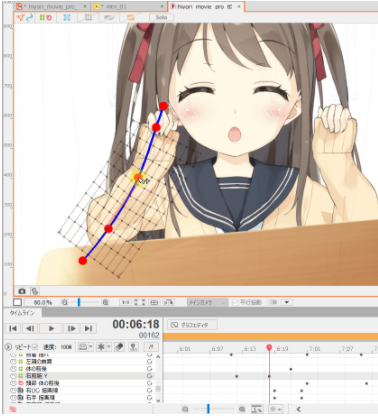Play the animation in the timeline
This screenshot has height=416, width=378.
[51, 329]
